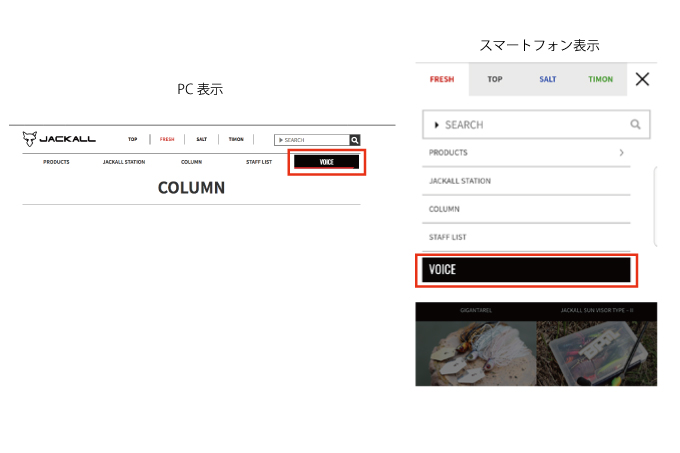Focus the PC header search input field
Screen dimensions: 680x453
point(311,140)
